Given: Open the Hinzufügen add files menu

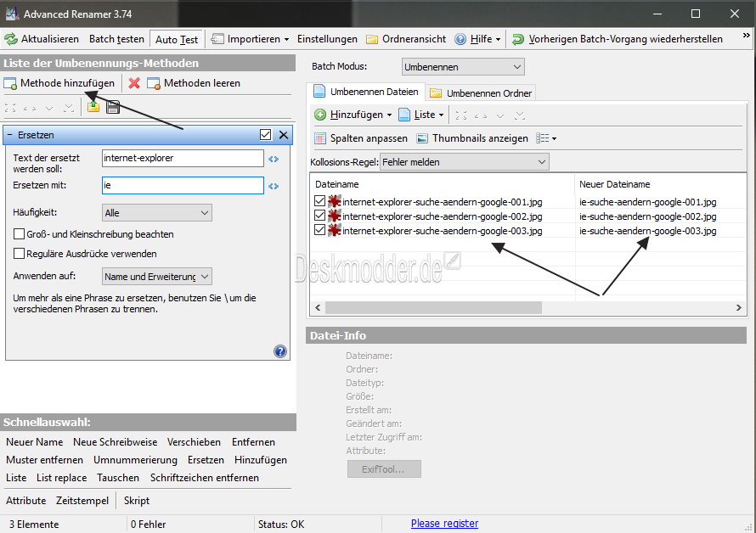Looking at the screenshot, I should click(353, 115).
